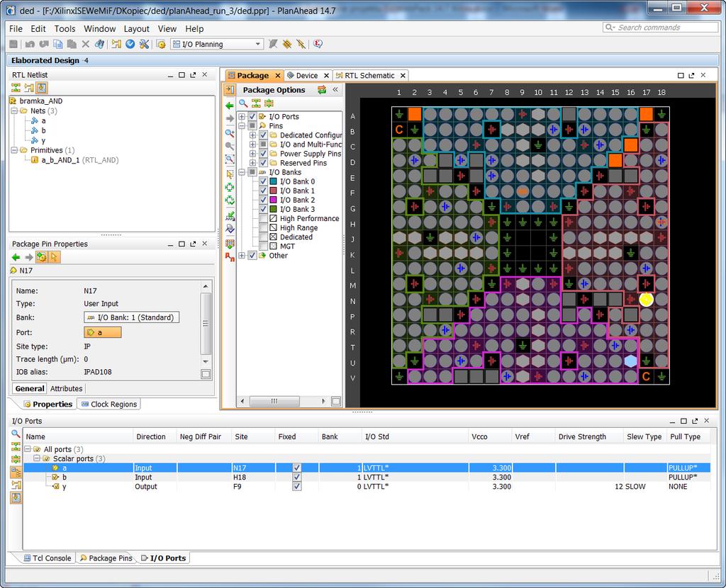Image resolution: width=726 pixels, height=588 pixels.
Task: Click the red sigma speech bubble icon
Action: tap(318, 44)
